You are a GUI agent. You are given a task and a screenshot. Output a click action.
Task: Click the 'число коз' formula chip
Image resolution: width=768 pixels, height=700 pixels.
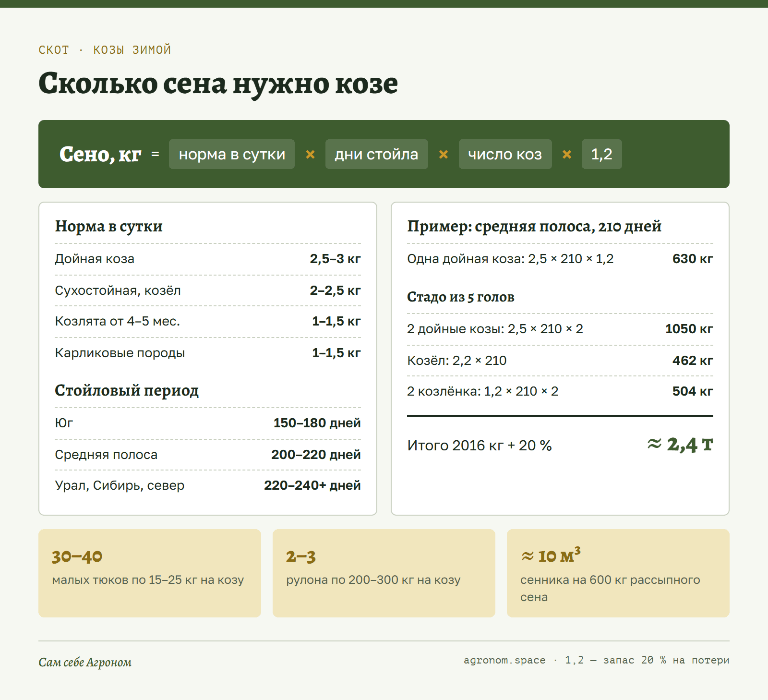point(505,154)
